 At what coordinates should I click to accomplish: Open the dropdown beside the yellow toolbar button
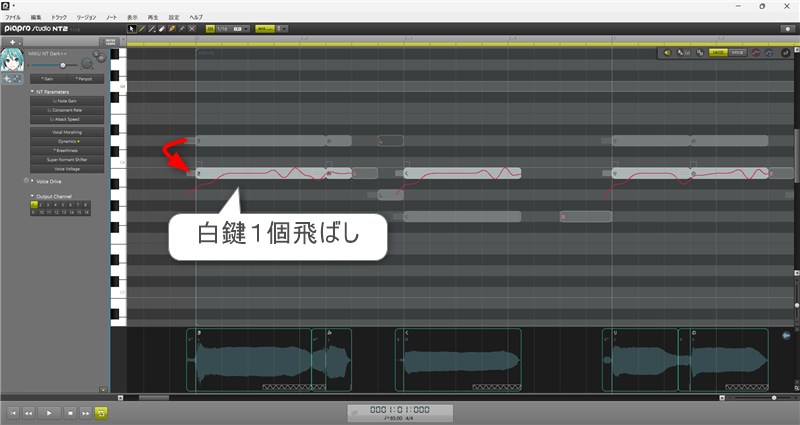coord(282,29)
